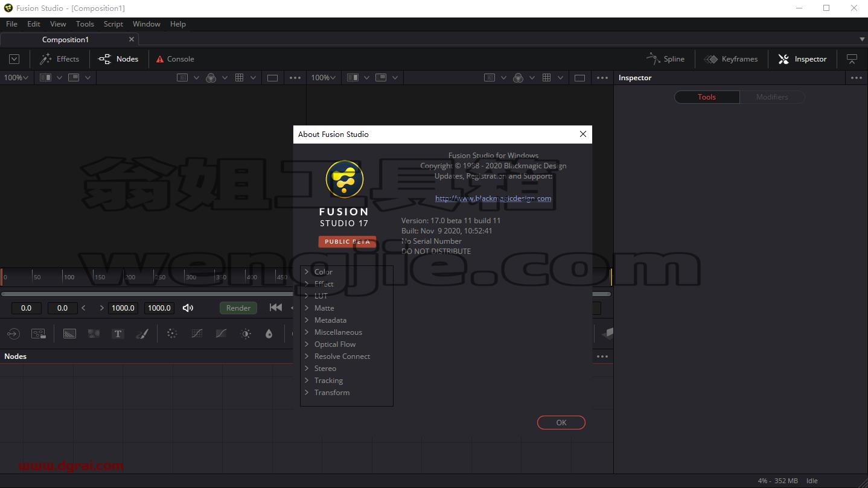Image resolution: width=868 pixels, height=488 pixels.
Task: Add a Brightness Contrast tool
Action: (x=246, y=334)
